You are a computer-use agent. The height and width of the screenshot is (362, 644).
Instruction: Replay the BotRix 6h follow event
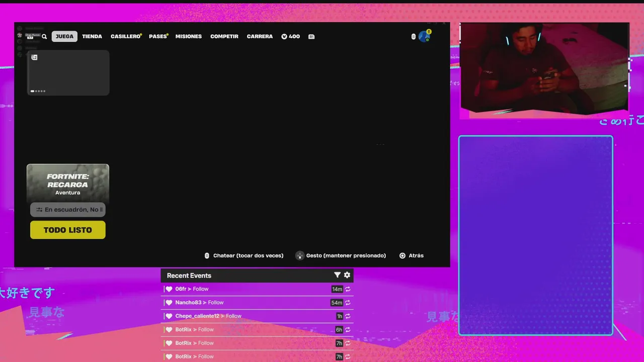(x=348, y=330)
